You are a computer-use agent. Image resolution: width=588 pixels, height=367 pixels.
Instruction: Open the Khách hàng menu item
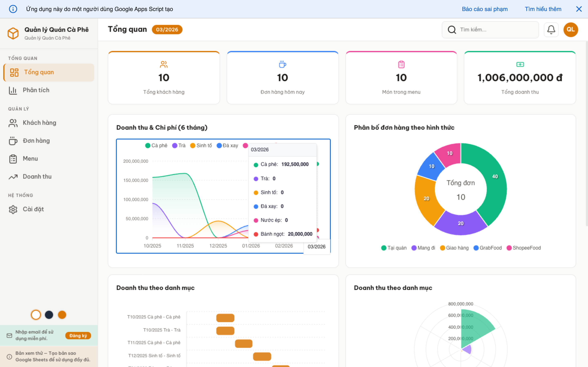(x=39, y=123)
